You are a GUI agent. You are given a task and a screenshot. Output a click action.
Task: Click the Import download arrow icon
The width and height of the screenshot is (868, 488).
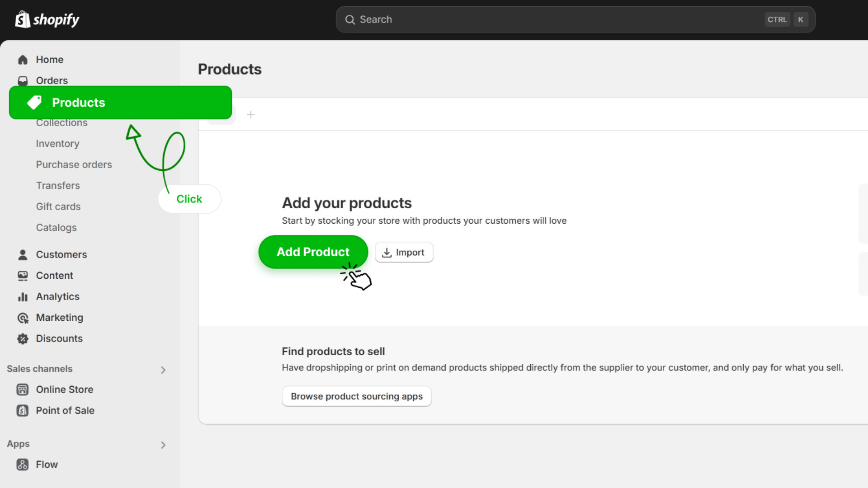click(x=387, y=253)
